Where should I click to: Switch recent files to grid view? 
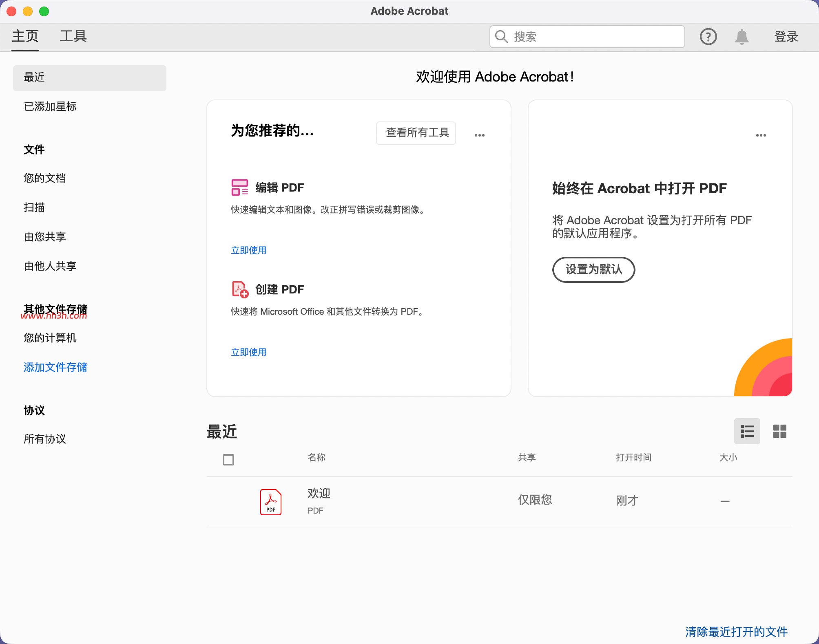pos(780,431)
